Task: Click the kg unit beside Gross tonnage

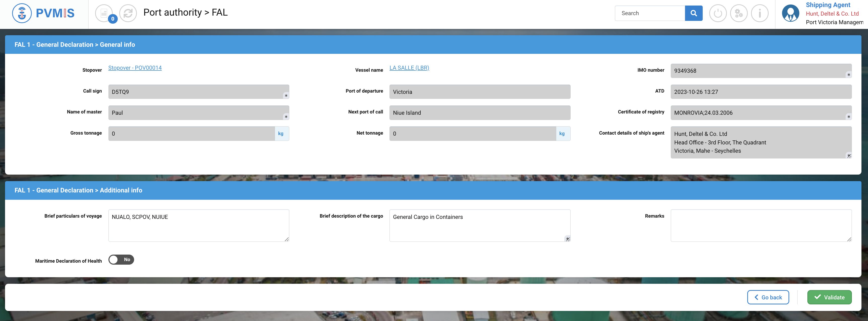Action: click(x=281, y=133)
